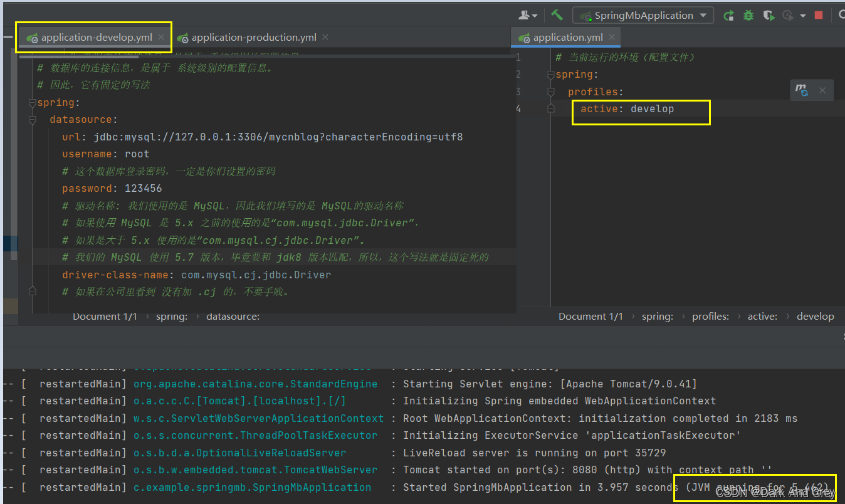This screenshot has height=504, width=845.
Task: Click the Starting Servlet engine console line
Action: coord(550,384)
